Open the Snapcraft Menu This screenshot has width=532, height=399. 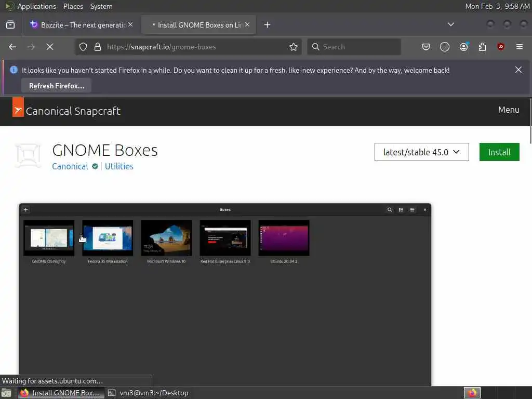509,110
